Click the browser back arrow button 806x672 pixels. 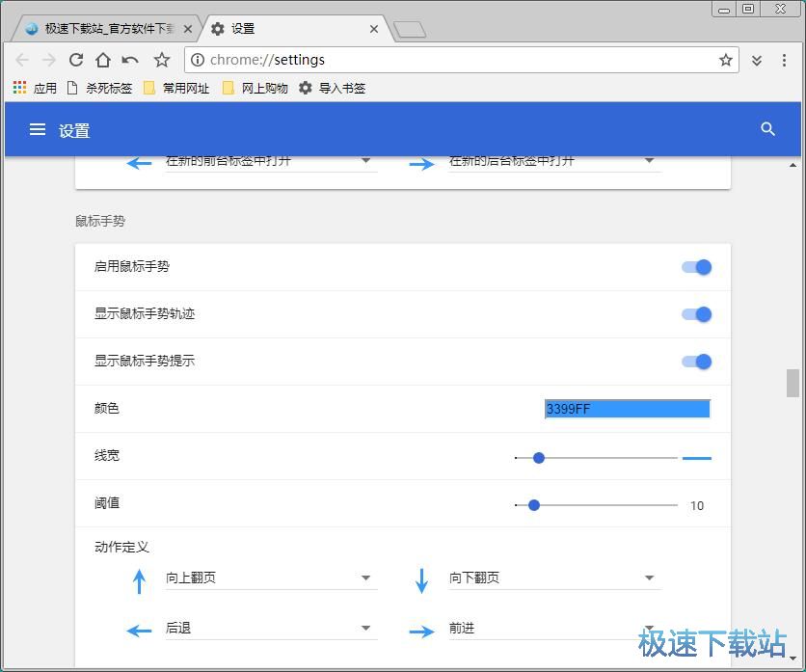click(22, 60)
